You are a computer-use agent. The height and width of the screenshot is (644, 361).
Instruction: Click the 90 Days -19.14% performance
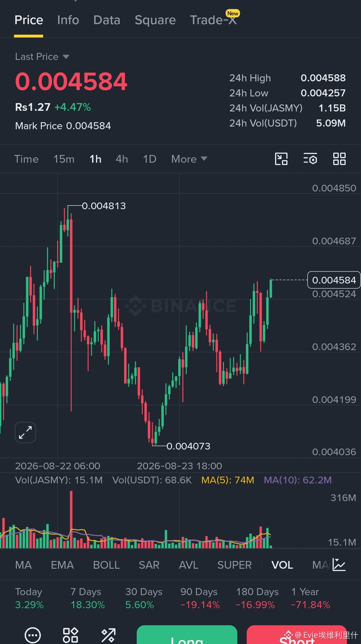pos(200,598)
